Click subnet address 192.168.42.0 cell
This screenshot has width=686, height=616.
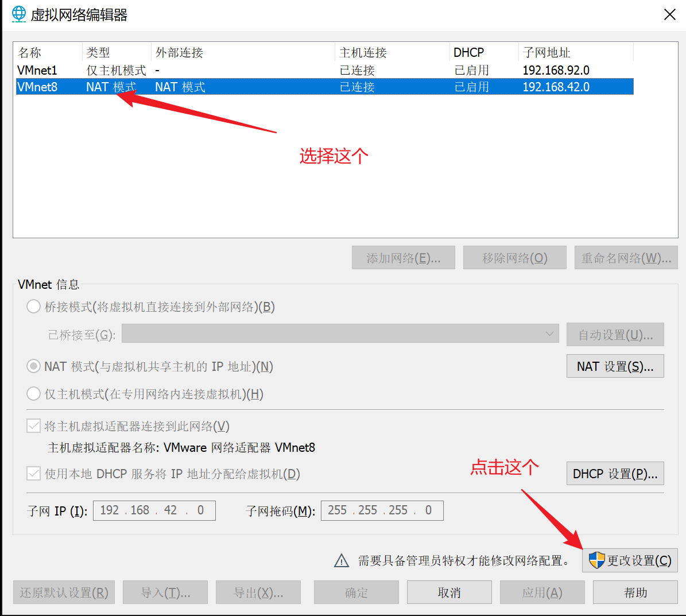click(556, 87)
